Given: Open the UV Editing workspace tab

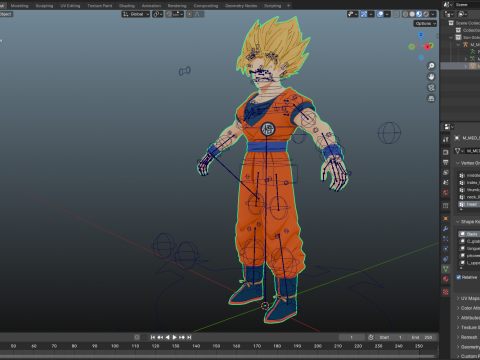Looking at the screenshot, I should pyautogui.click(x=70, y=6).
